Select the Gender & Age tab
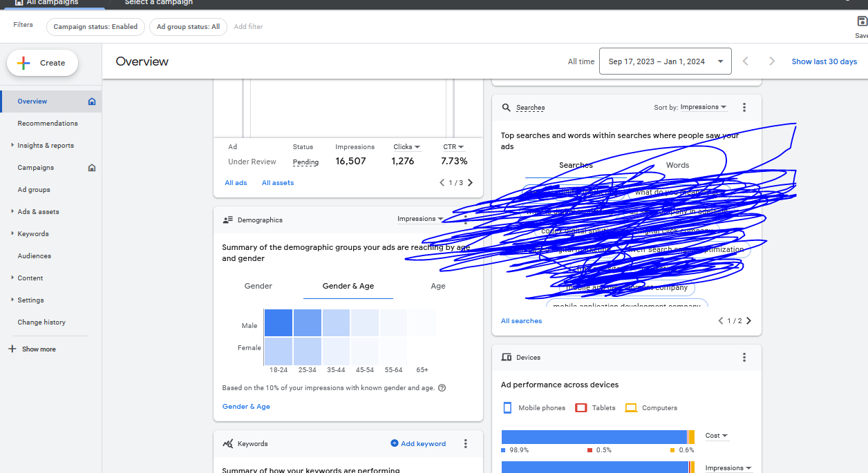 pyautogui.click(x=348, y=286)
